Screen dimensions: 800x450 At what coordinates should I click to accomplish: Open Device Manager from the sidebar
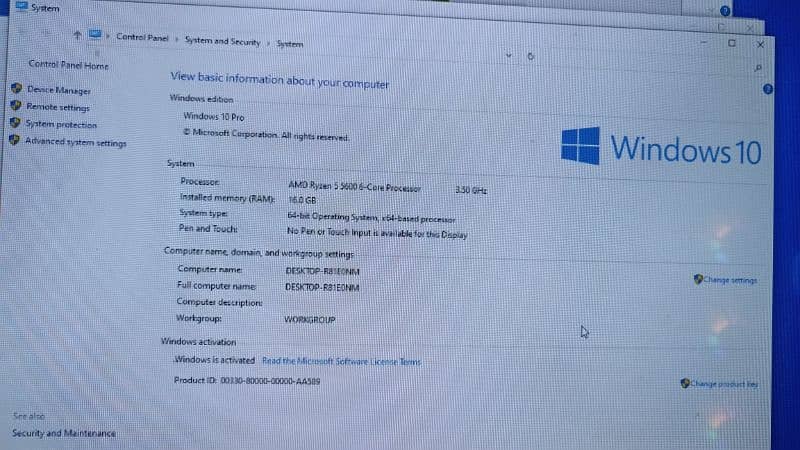coord(59,90)
